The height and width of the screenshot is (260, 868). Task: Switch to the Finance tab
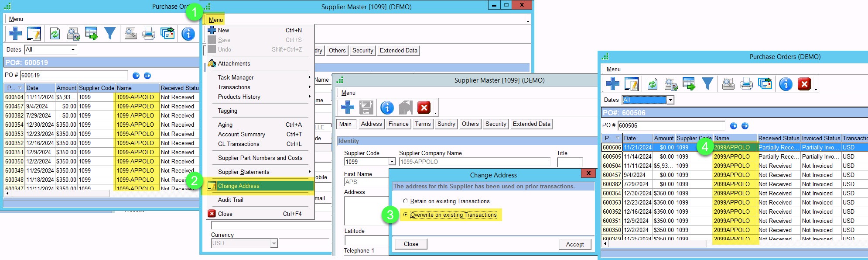click(398, 124)
